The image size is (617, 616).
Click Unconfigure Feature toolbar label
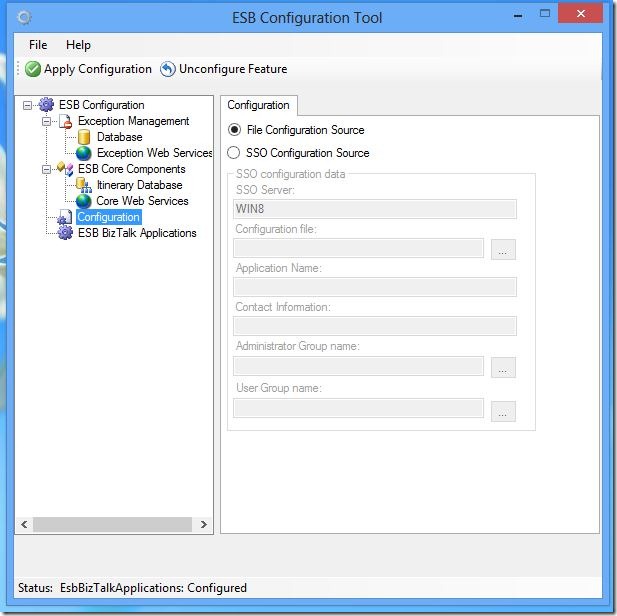[233, 69]
